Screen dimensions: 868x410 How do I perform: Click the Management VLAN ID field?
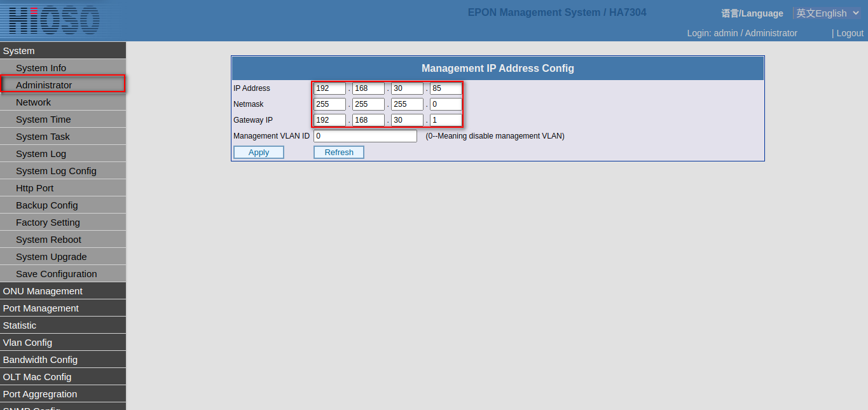[365, 136]
